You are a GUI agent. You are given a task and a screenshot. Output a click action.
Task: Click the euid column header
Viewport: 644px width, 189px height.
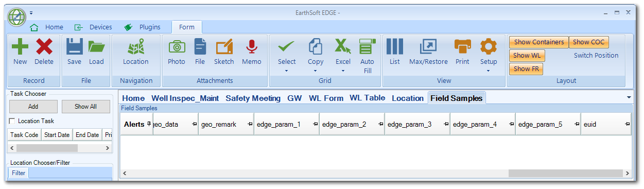[606, 125]
